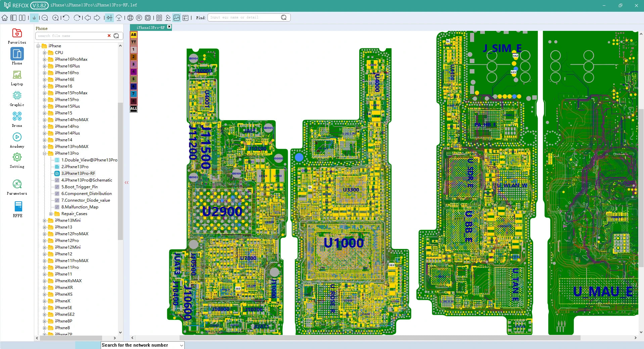This screenshot has width=644, height=349.
Task: Rotate the board view counterclockwise
Action: (x=66, y=18)
